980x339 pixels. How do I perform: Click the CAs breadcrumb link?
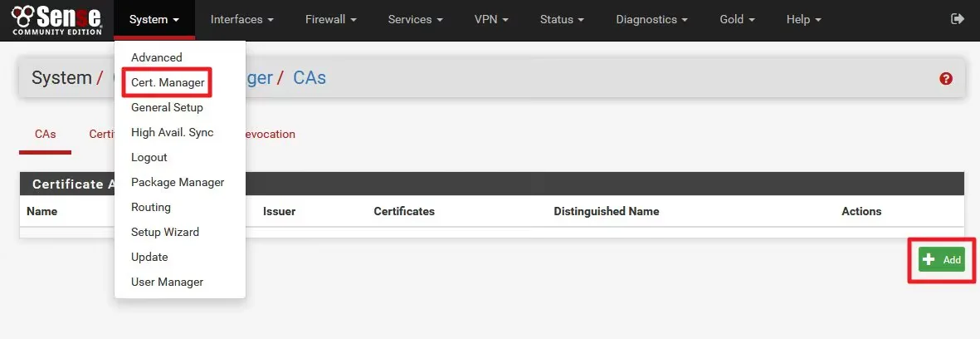click(x=310, y=78)
